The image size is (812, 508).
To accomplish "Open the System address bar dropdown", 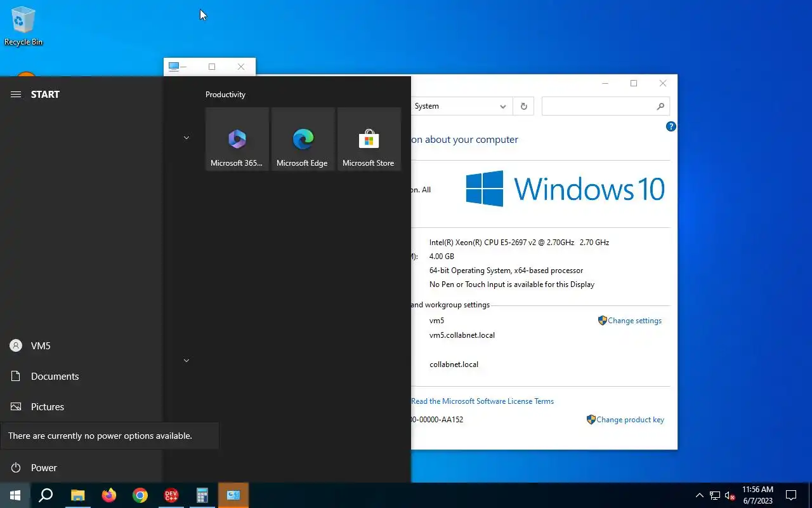I will 503,106.
